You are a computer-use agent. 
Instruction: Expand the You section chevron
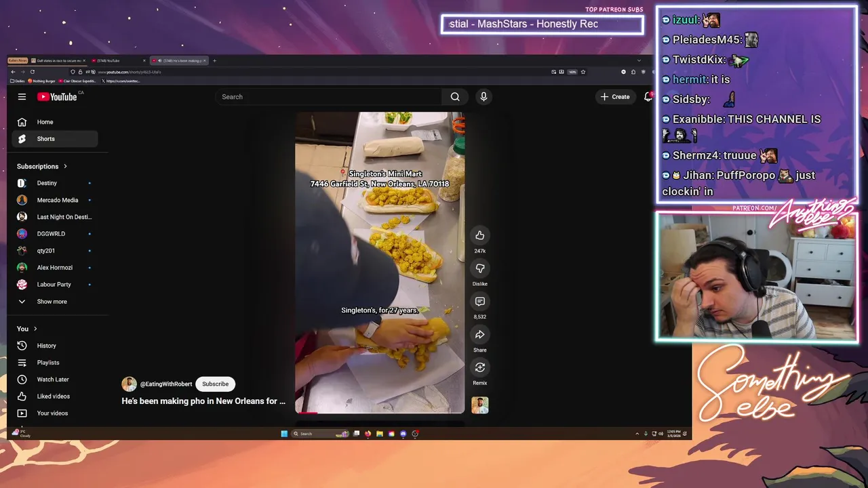click(35, 329)
